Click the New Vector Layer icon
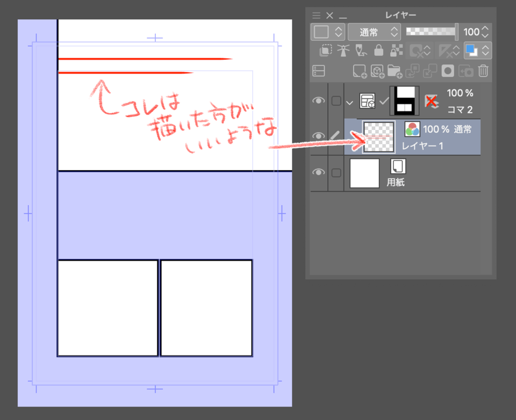Screen dimensions: 516x420 tap(377, 71)
